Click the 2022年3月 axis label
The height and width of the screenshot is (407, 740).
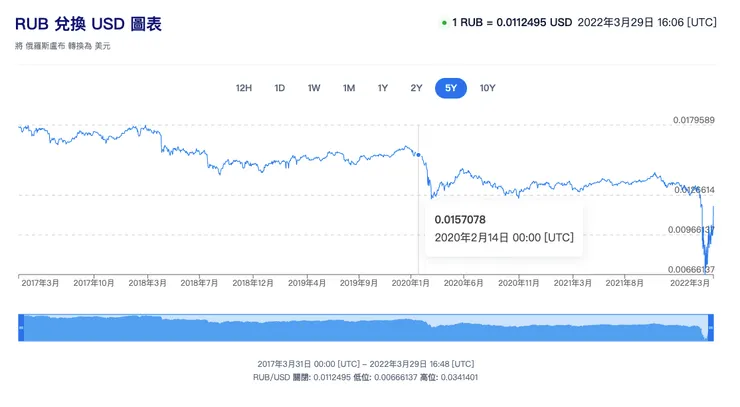tap(693, 283)
